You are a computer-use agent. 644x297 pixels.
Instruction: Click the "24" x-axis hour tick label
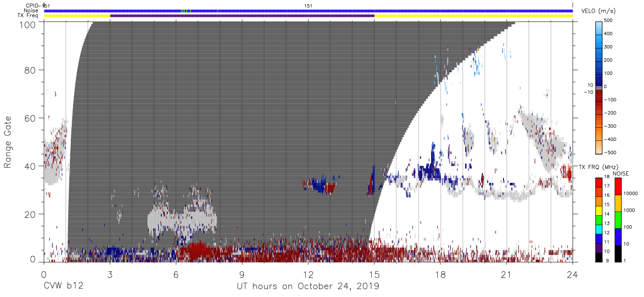(x=573, y=274)
